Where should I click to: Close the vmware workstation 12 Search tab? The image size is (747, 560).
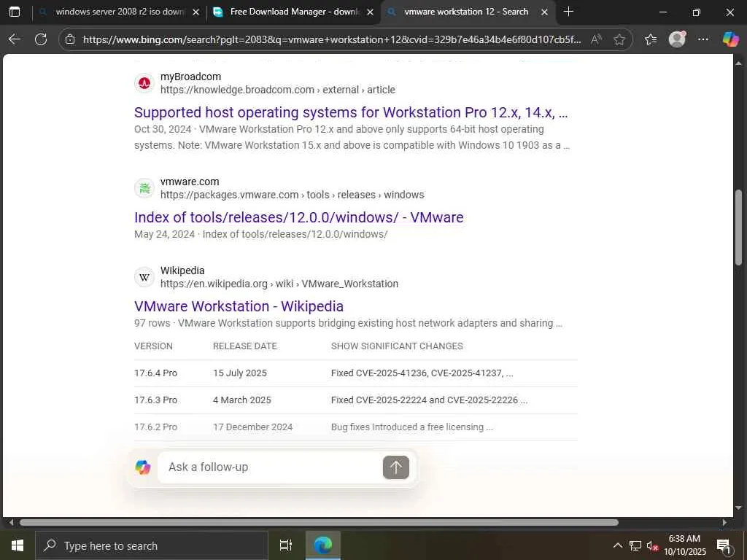pyautogui.click(x=544, y=12)
